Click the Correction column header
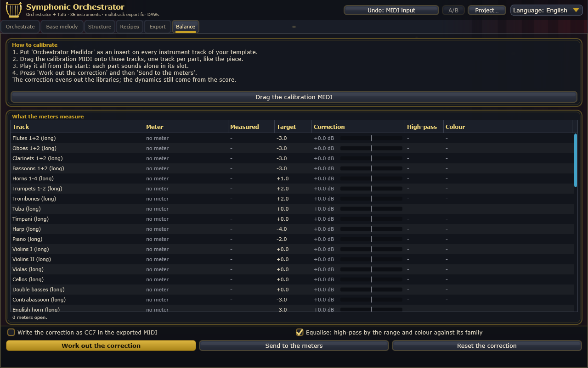Viewport: 588px width, 368px height. pos(358,127)
